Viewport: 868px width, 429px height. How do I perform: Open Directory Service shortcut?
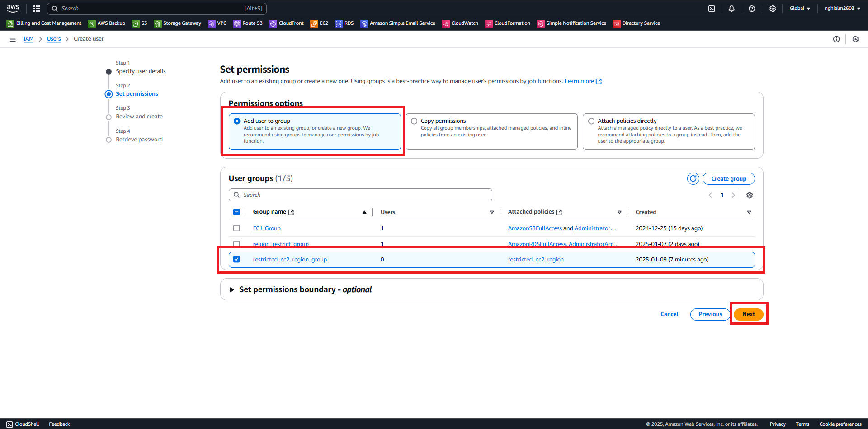pyautogui.click(x=637, y=23)
